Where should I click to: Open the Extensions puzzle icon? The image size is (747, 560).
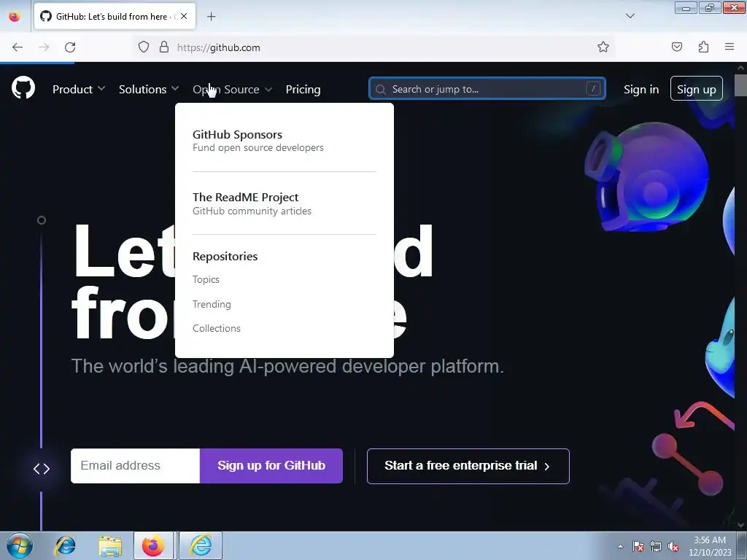(x=703, y=47)
